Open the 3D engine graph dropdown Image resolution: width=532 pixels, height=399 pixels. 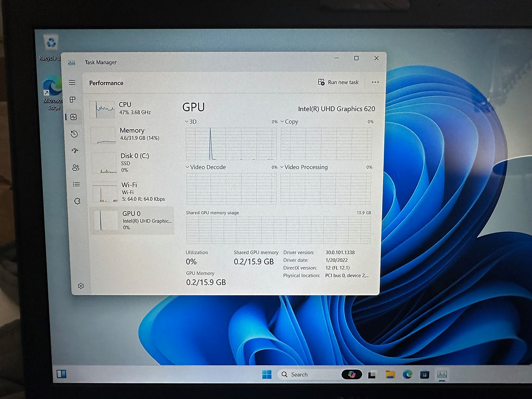191,122
